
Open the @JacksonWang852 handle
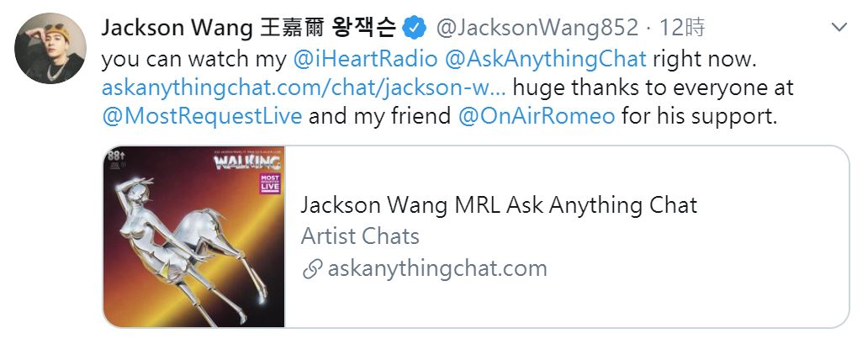tap(537, 28)
